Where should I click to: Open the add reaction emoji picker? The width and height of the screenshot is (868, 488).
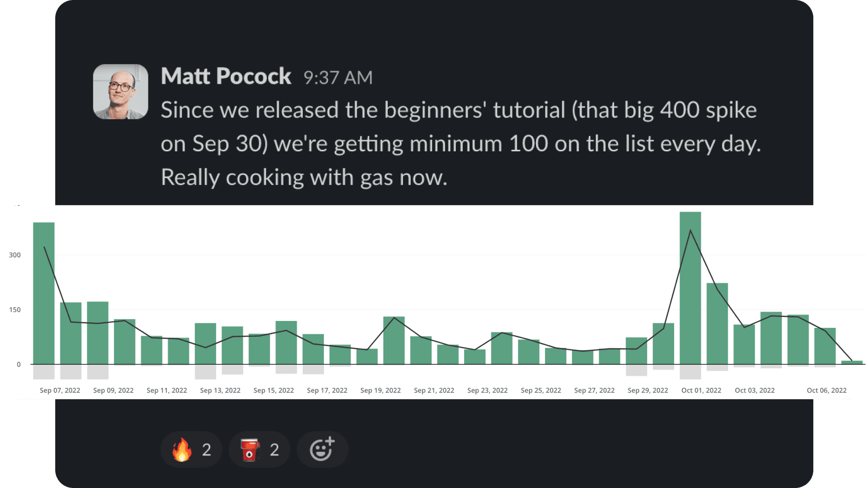tap(323, 450)
